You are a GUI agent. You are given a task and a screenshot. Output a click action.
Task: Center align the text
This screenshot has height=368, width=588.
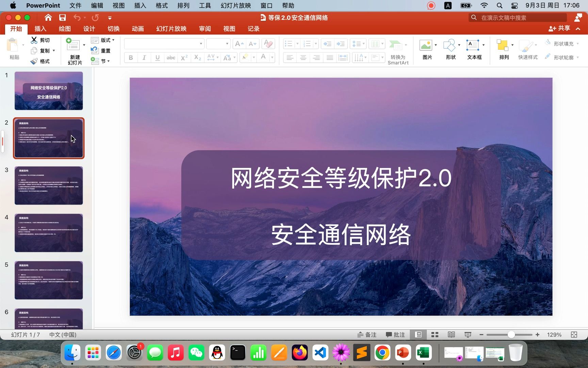pyautogui.click(x=303, y=58)
